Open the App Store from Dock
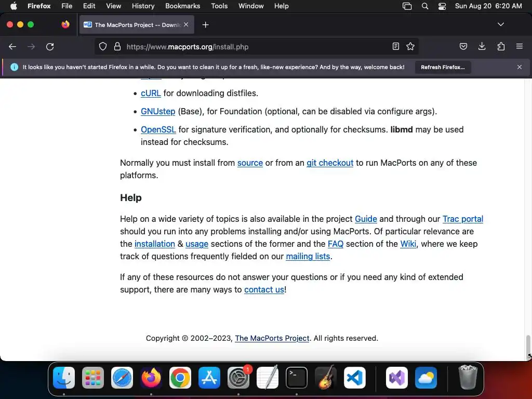 point(209,378)
